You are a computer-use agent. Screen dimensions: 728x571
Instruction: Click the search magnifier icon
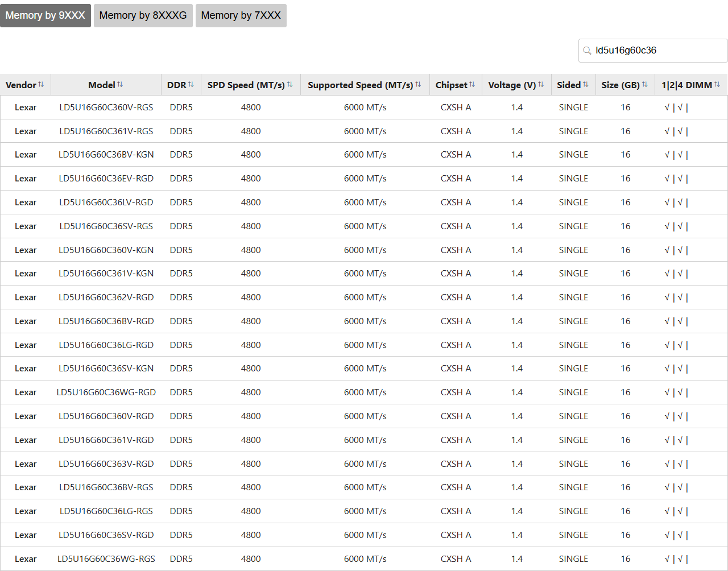coord(588,51)
